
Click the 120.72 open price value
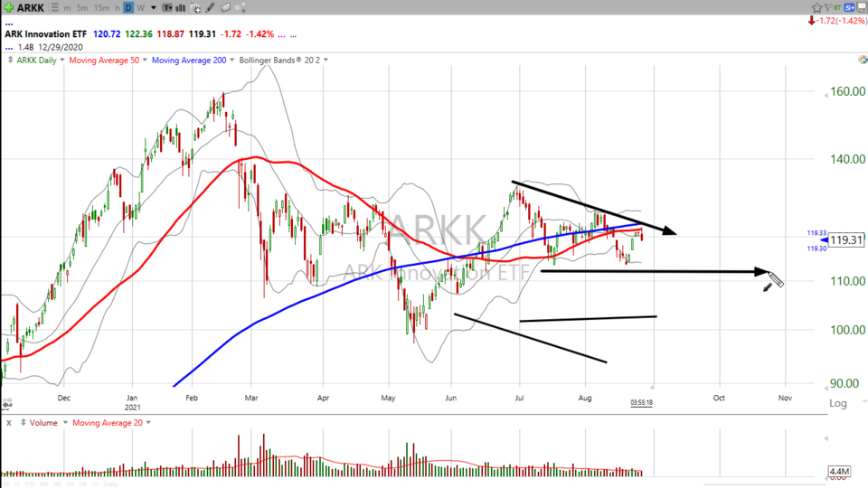point(107,33)
